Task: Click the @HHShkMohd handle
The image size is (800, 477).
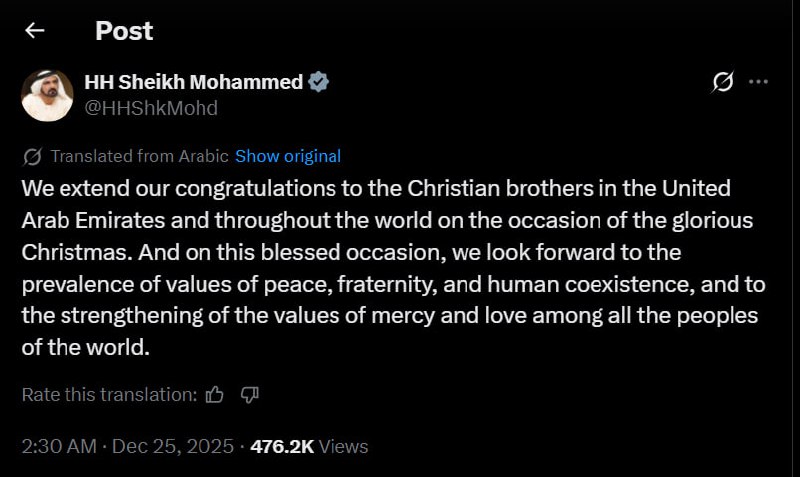Action: pyautogui.click(x=150, y=108)
